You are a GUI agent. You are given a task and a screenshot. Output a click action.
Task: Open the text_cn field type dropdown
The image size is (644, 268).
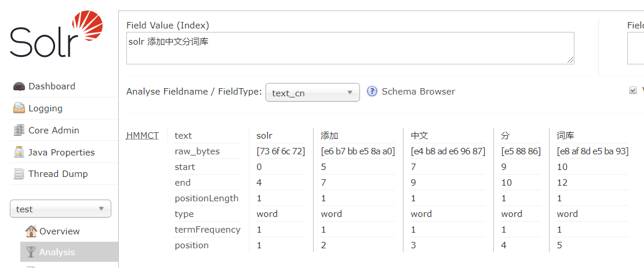coord(312,92)
